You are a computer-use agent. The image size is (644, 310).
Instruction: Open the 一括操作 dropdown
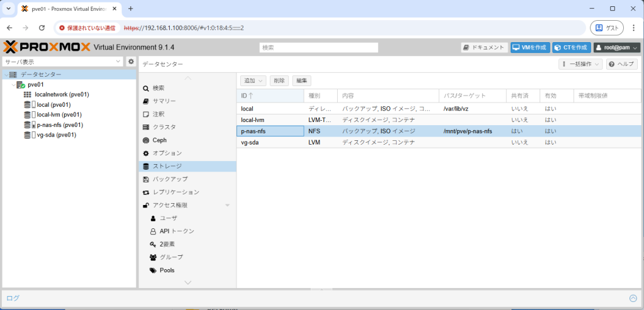pos(580,65)
